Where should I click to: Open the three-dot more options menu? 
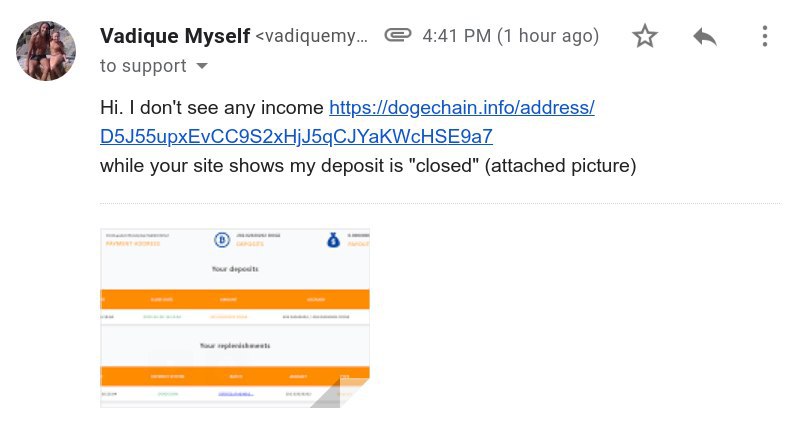(764, 36)
